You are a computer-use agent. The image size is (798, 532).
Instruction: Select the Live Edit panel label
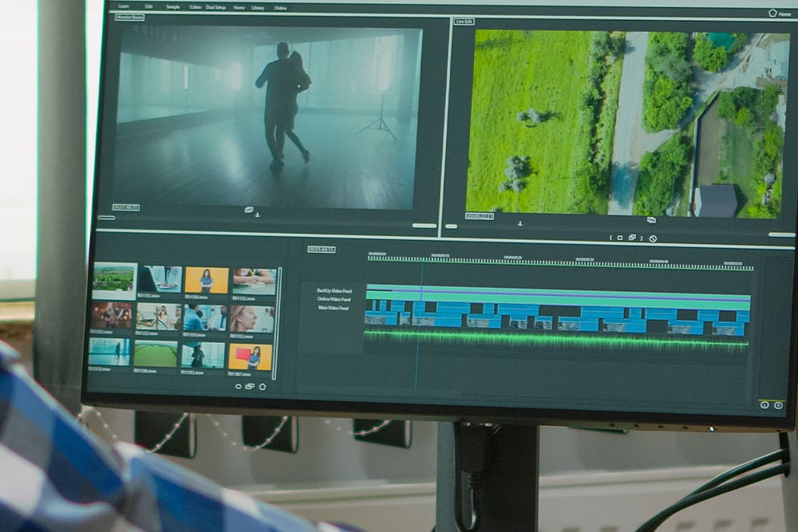[464, 22]
